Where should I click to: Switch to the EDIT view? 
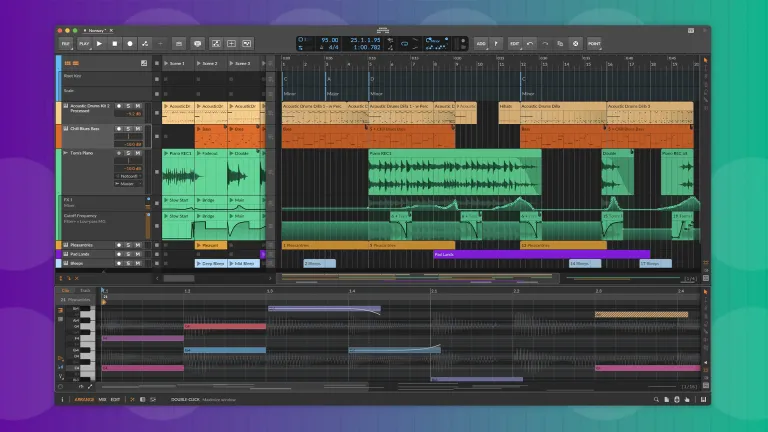(x=115, y=400)
